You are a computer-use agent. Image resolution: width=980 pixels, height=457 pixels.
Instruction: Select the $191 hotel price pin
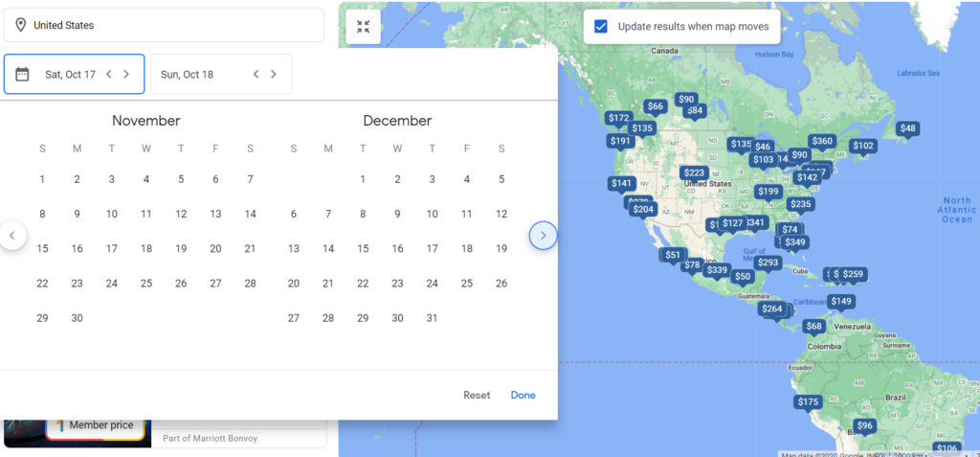(620, 141)
